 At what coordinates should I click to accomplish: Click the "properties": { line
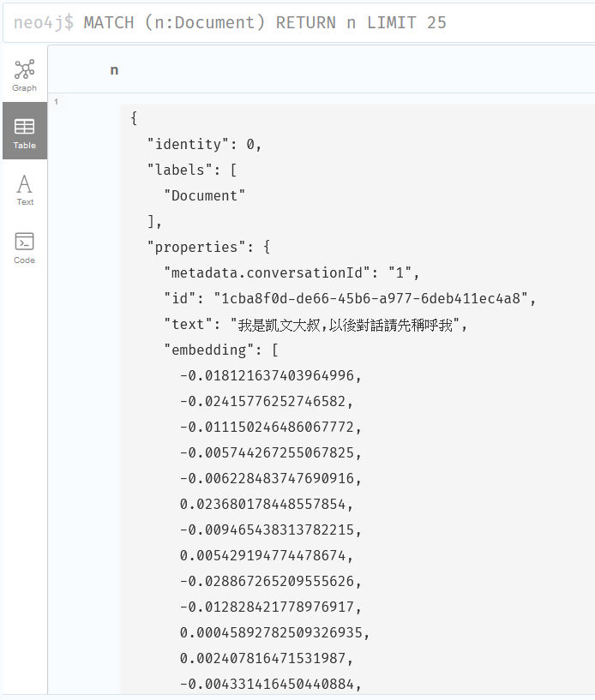click(x=208, y=247)
